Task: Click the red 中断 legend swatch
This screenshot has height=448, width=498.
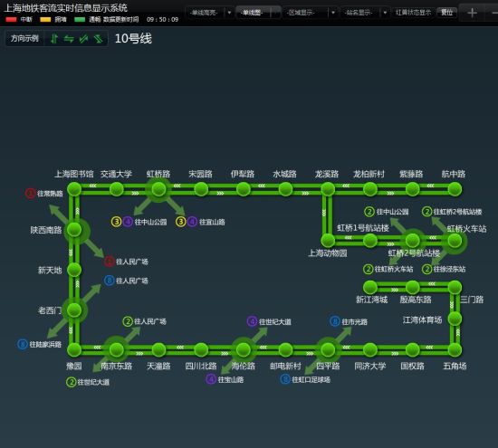Action: pyautogui.click(x=11, y=20)
